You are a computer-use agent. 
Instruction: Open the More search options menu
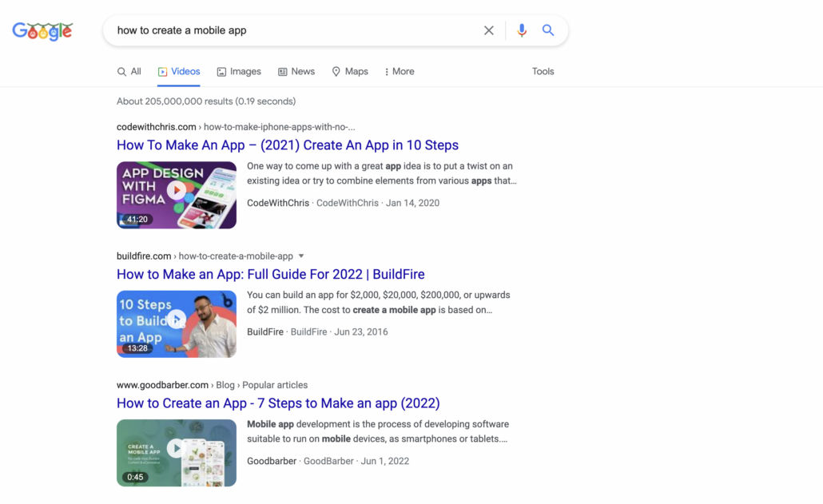399,72
